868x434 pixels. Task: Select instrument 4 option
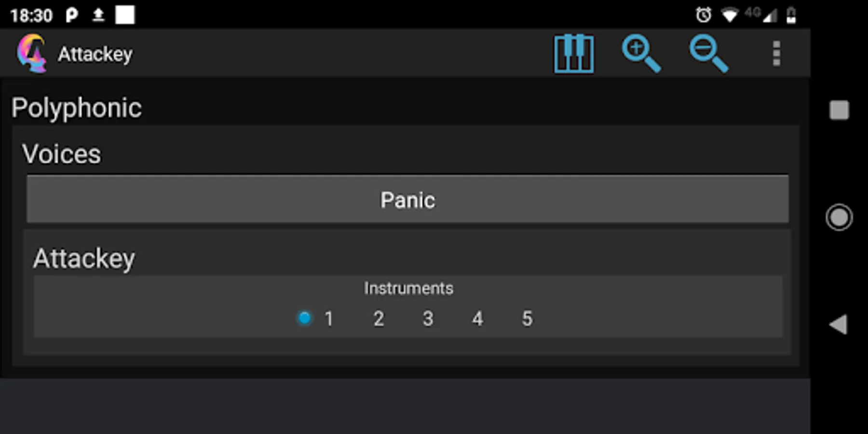pos(477,318)
